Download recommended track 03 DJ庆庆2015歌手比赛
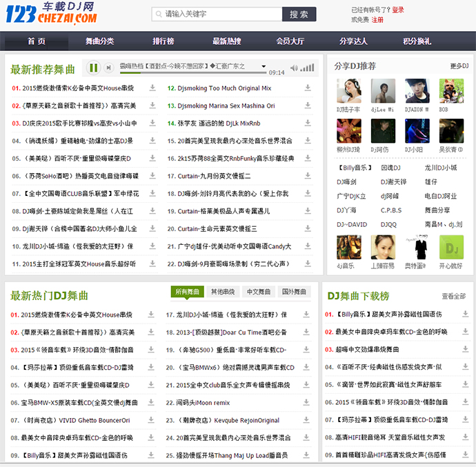This screenshot has height=467, width=476. 152,123
